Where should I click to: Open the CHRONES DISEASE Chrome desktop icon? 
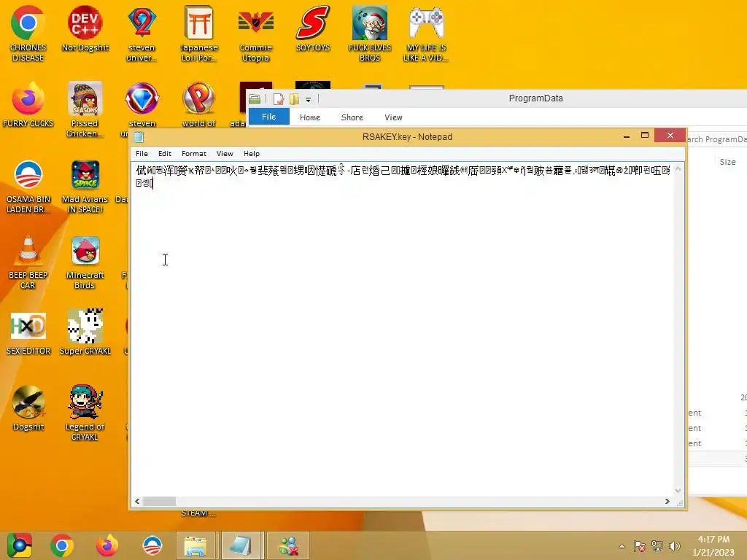tap(28, 34)
